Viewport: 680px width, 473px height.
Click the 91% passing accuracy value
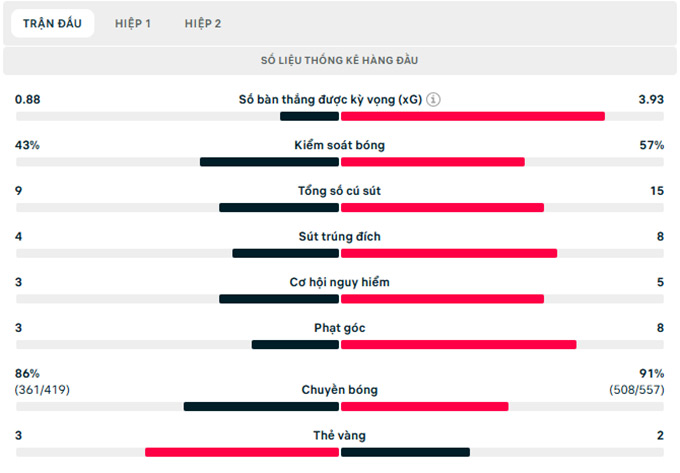coord(651,373)
